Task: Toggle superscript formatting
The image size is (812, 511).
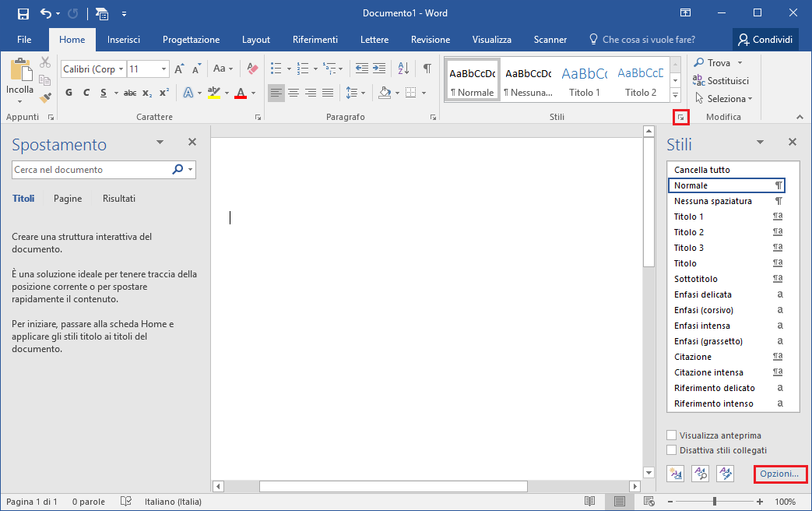Action: [166, 92]
